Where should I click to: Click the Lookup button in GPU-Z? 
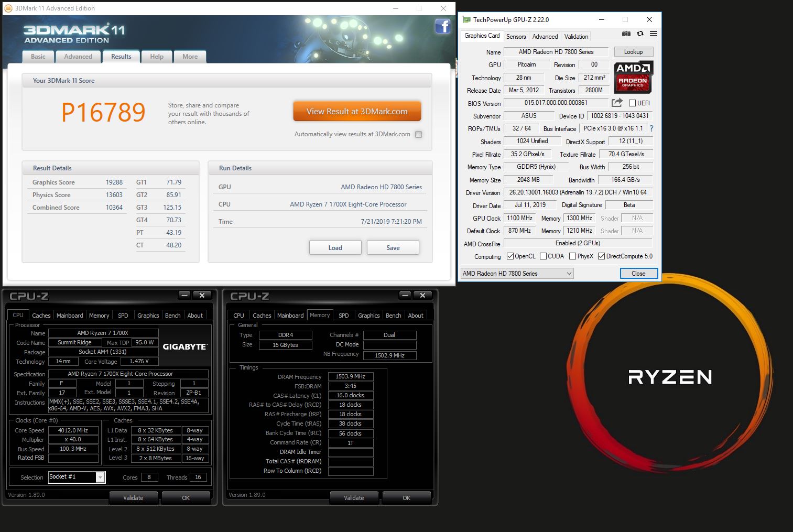pyautogui.click(x=633, y=52)
